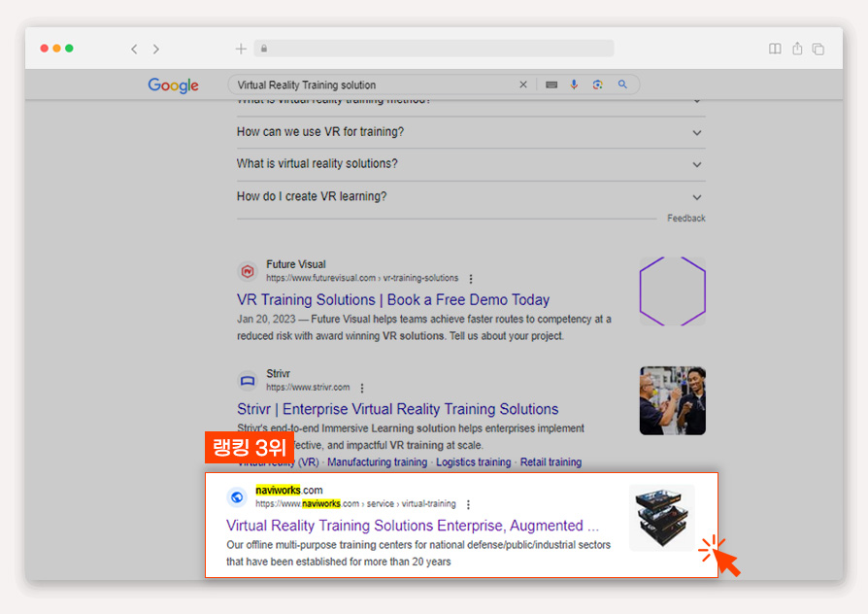The height and width of the screenshot is (614, 868).
Task: Expand "How do I create VR learning?"
Action: click(471, 196)
